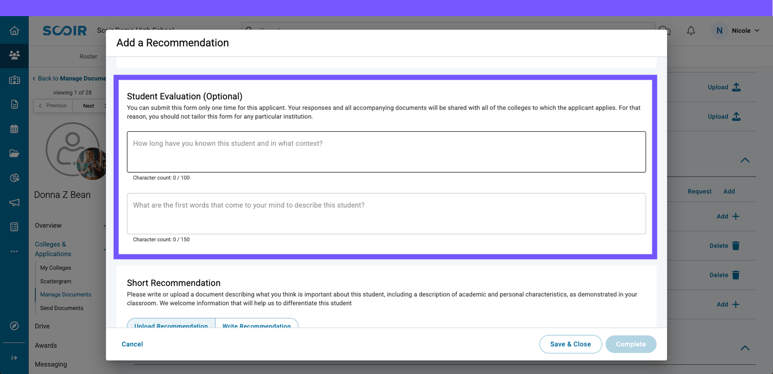Open the Drive menu item
Image resolution: width=773 pixels, height=374 pixels.
click(x=42, y=326)
